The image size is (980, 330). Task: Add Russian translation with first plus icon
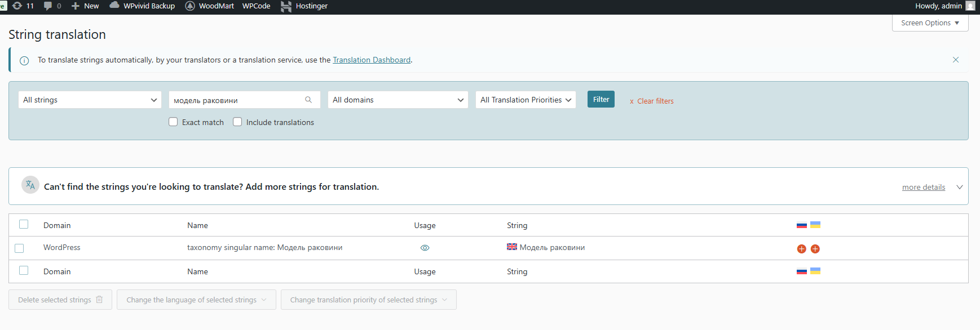coord(801,249)
